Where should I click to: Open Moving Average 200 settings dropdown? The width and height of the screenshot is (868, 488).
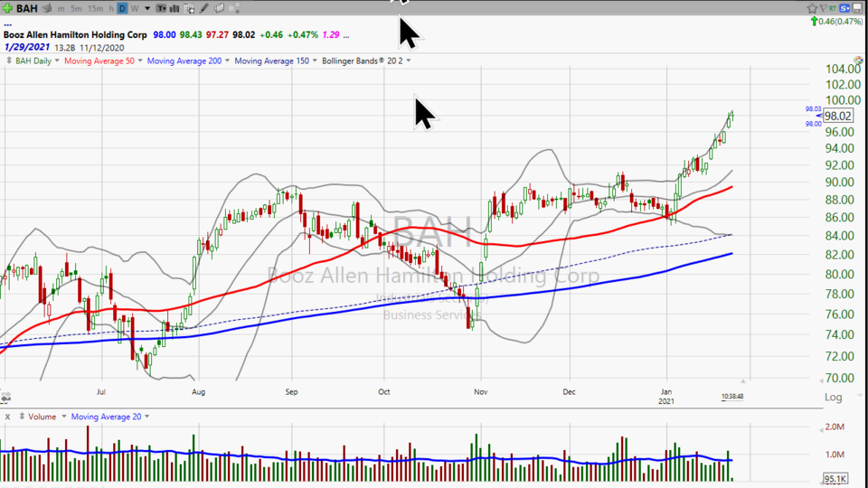(x=227, y=61)
